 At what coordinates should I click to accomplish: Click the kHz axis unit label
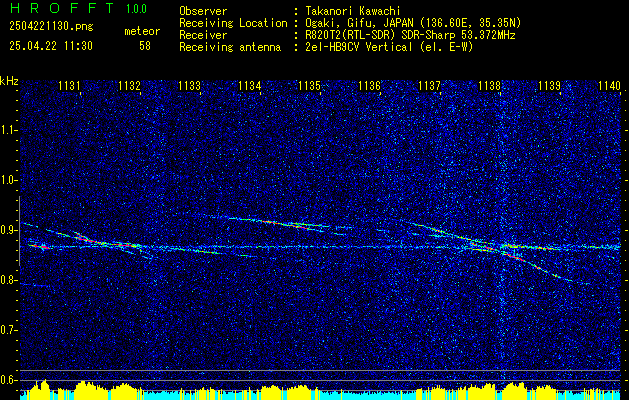click(x=9, y=81)
